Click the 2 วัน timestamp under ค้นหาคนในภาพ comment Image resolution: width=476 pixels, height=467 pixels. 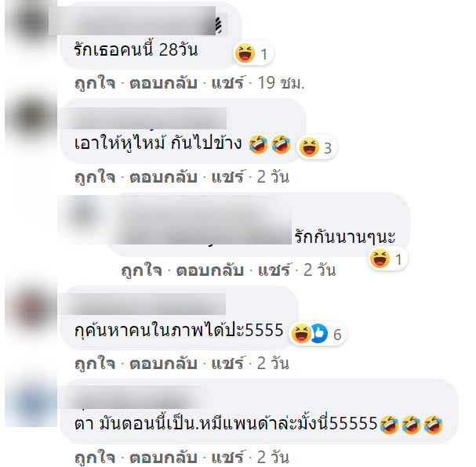click(273, 364)
